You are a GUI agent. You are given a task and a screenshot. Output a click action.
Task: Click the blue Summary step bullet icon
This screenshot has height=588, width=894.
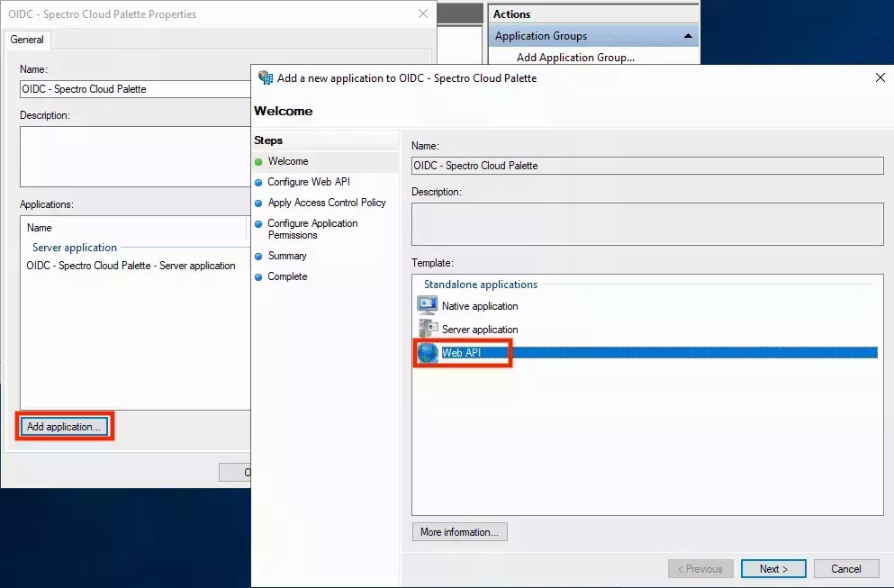tap(260, 256)
